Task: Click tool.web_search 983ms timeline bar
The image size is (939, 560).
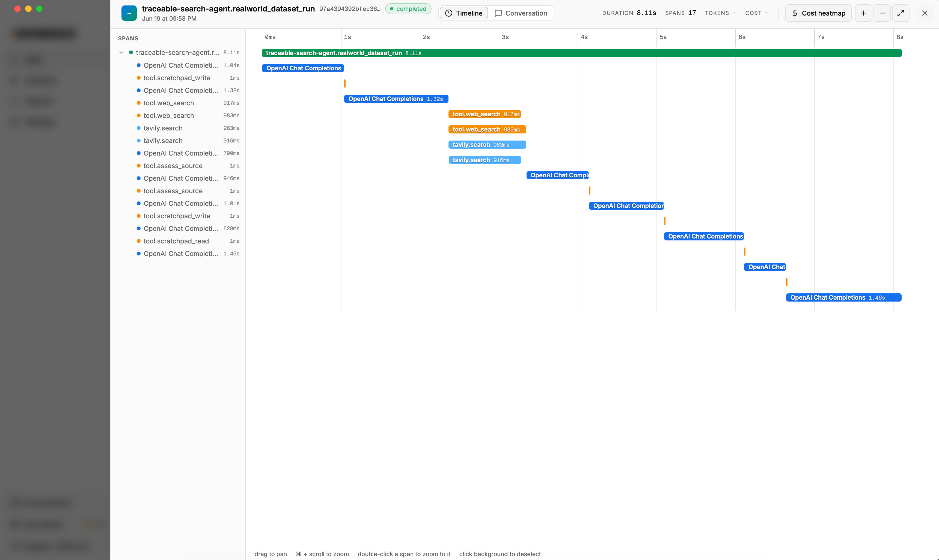Action: coord(487,129)
